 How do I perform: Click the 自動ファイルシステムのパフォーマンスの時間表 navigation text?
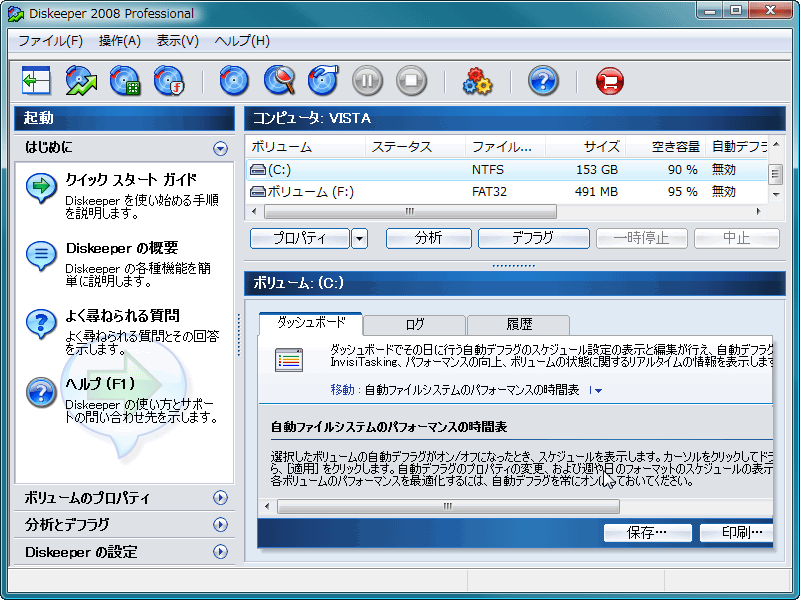pos(472,390)
